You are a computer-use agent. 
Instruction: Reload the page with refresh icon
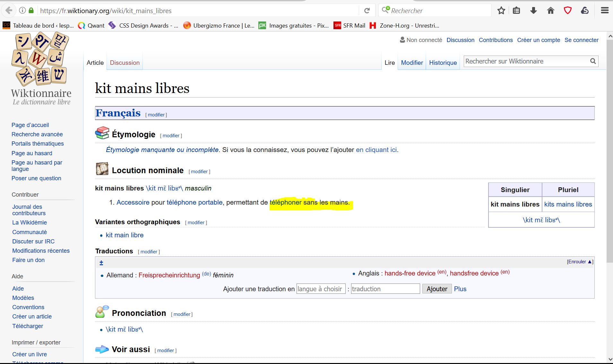[x=367, y=11]
